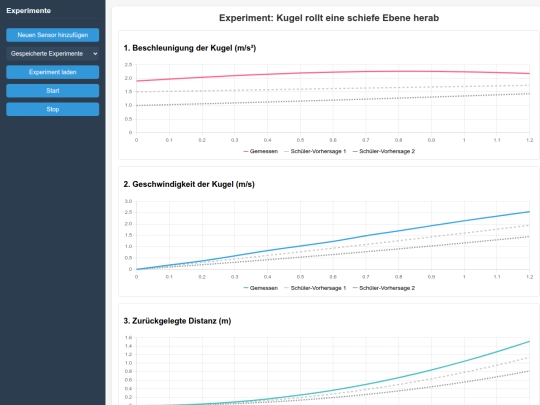Click y-axis value 2.5 in the Beschleunigung chart
This screenshot has width=540, height=405.
[128, 65]
